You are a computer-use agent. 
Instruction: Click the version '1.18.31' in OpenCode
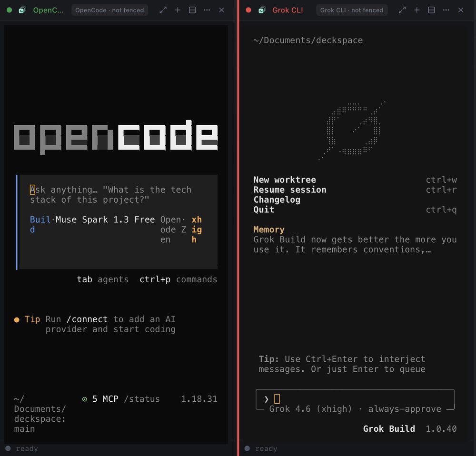[199, 399]
